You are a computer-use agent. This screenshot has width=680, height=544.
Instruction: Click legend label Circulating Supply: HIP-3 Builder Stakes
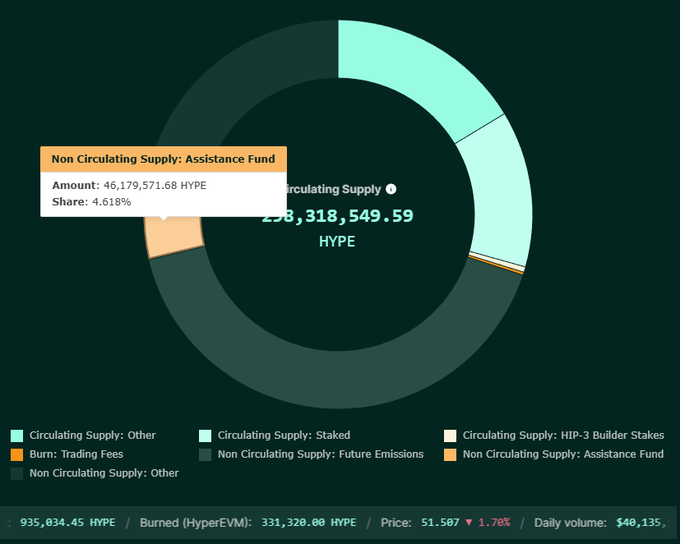tap(563, 435)
